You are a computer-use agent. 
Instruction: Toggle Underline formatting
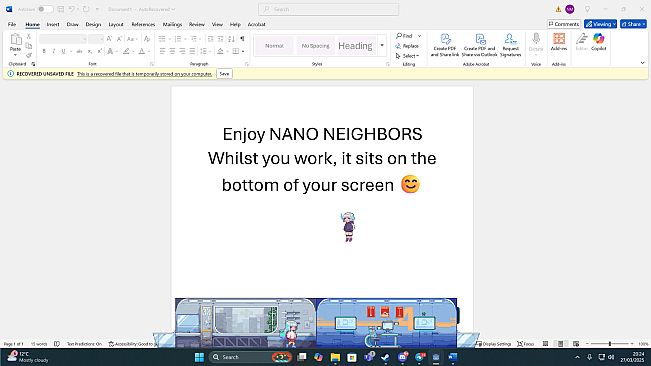63,51
